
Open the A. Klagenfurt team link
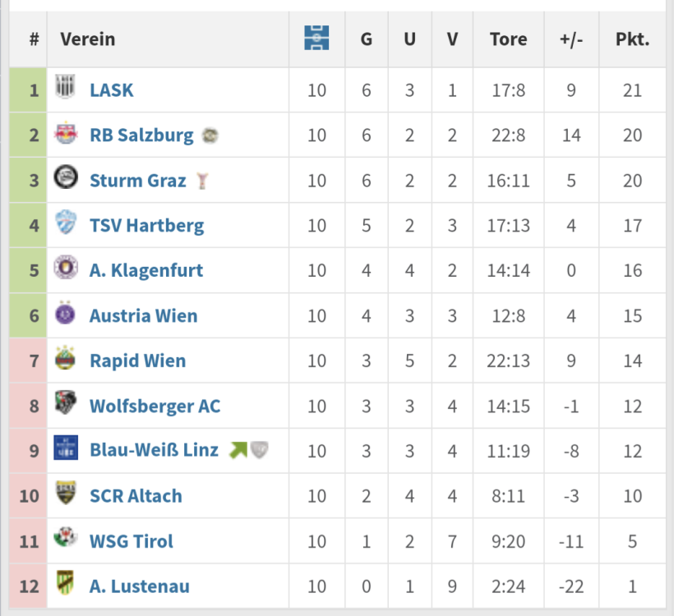[145, 270]
